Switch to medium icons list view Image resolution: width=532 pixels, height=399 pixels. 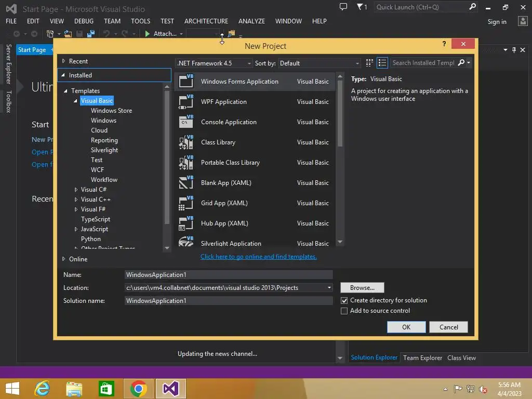(382, 63)
